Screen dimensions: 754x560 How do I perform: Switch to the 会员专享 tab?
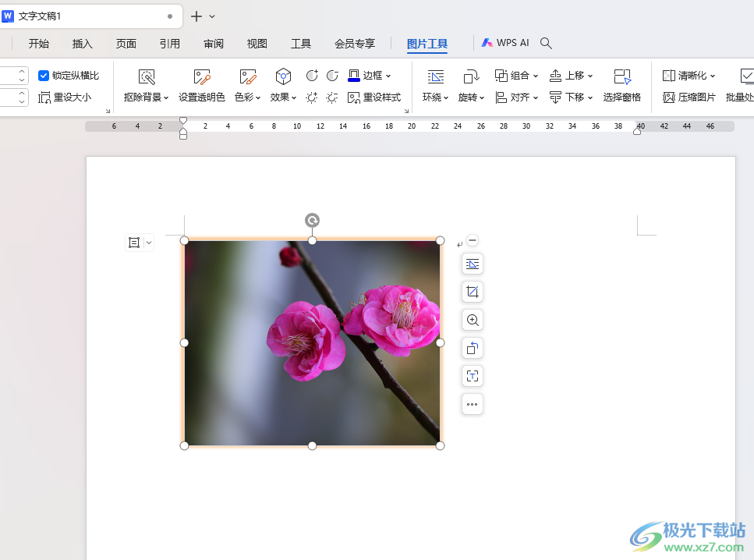(x=355, y=44)
